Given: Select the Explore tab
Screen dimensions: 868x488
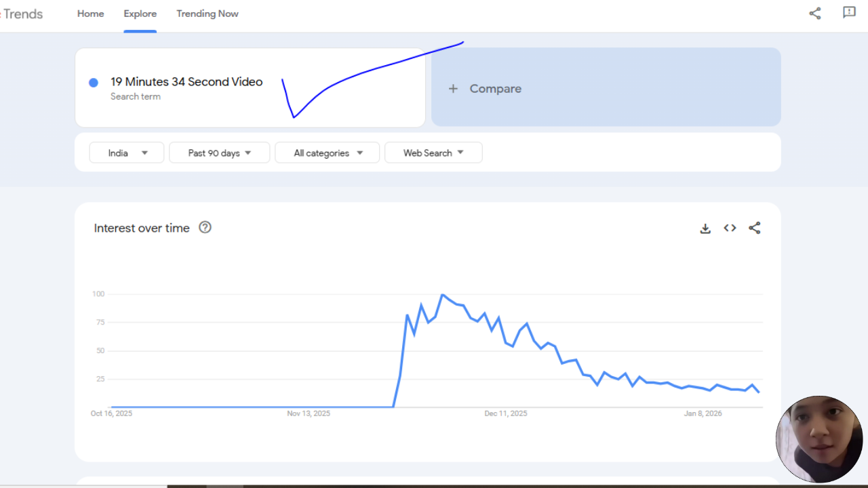Looking at the screenshot, I should pos(140,14).
